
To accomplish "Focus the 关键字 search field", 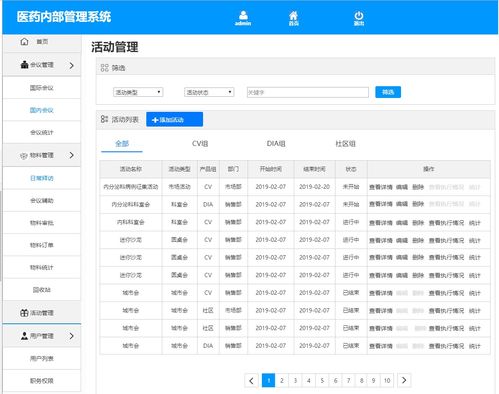I will click(x=308, y=92).
